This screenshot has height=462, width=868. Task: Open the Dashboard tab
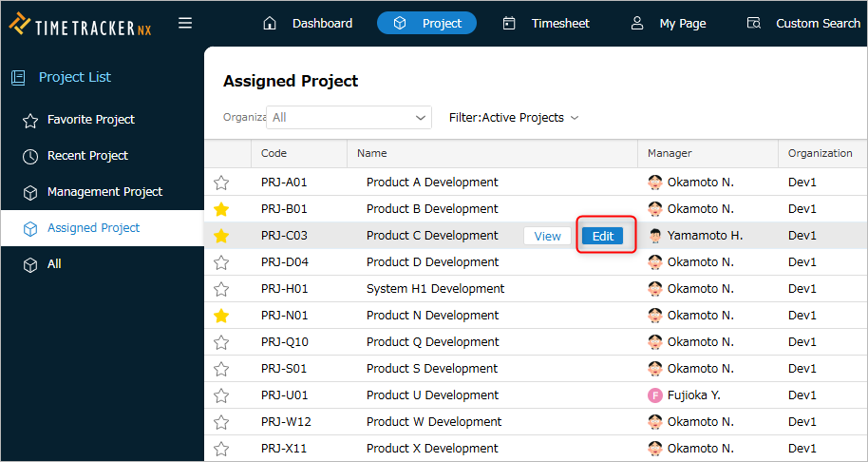tap(308, 23)
